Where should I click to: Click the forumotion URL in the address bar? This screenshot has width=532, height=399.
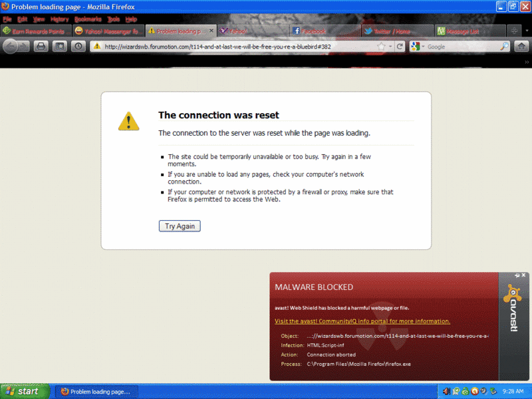[217, 47]
